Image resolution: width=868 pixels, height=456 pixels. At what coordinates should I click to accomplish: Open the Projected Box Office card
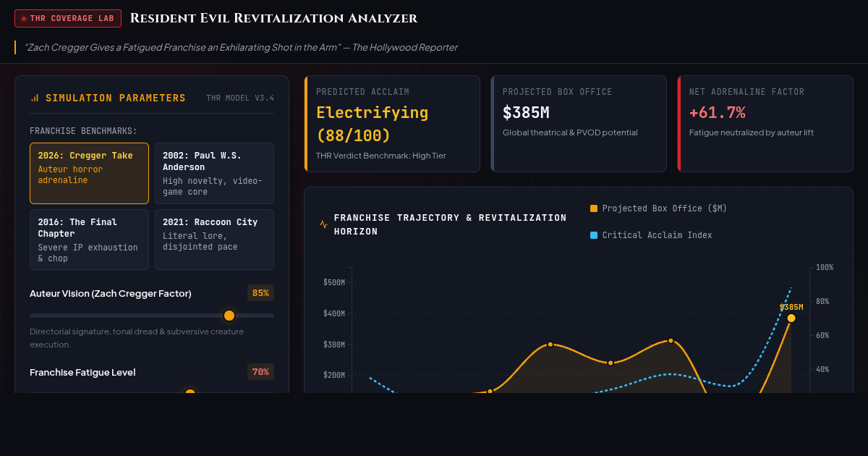(579, 124)
